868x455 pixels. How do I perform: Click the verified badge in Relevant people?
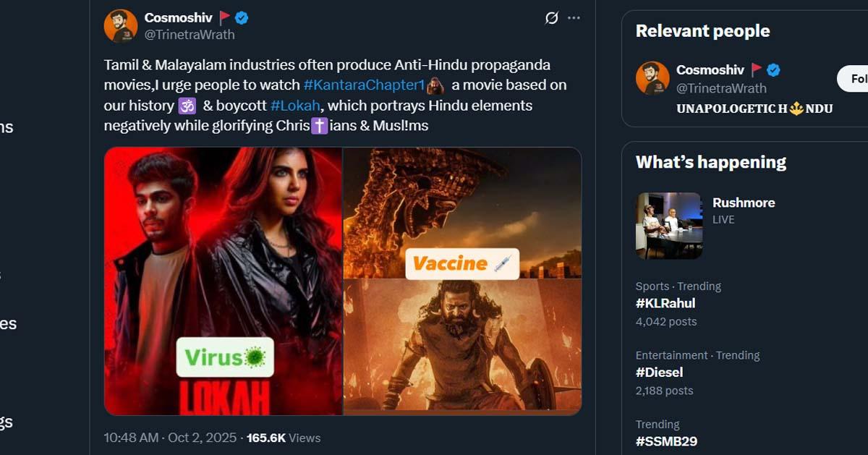click(773, 70)
